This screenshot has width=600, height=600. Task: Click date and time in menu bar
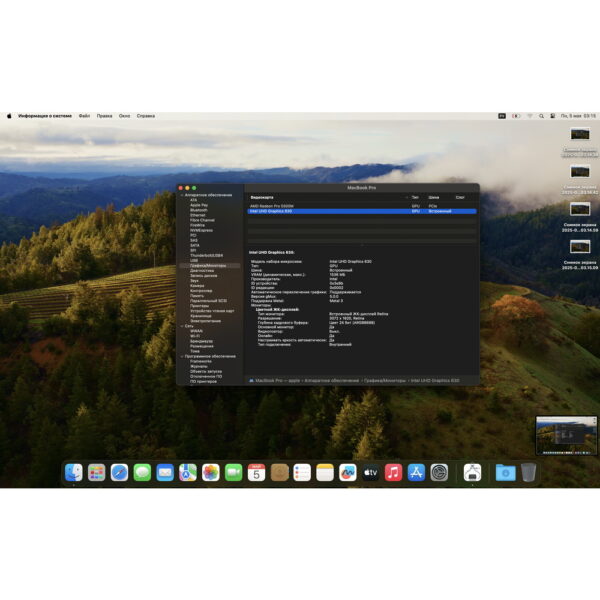578,116
